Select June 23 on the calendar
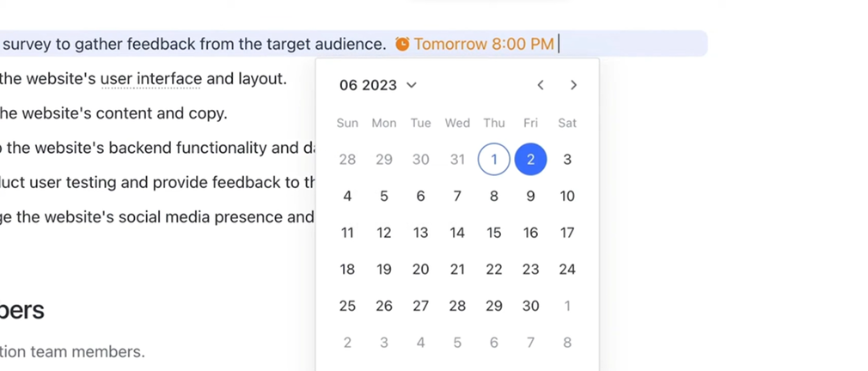The height and width of the screenshot is (371, 868). (530, 270)
